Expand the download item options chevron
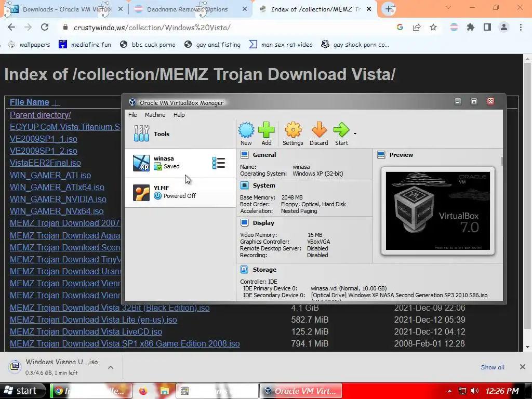 tap(111, 367)
